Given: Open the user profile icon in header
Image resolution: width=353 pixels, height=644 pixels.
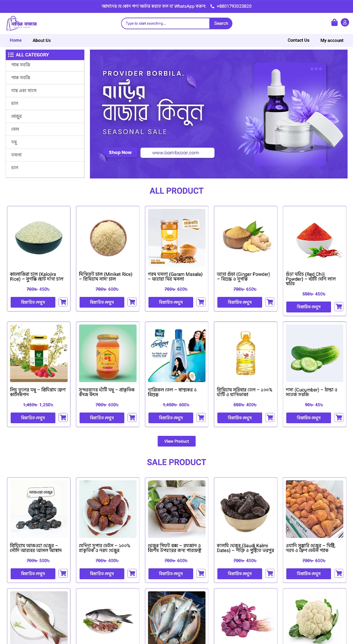Looking at the screenshot, I should click(345, 22).
